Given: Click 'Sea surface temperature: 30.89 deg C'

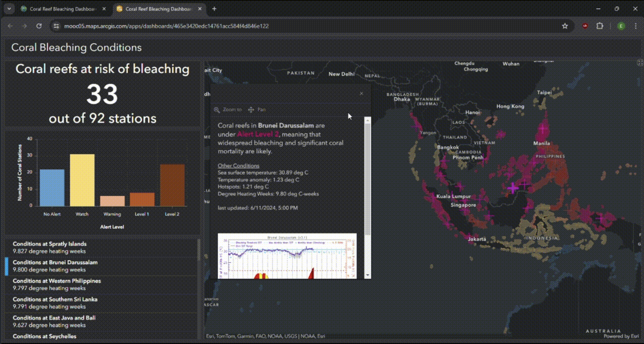Looking at the screenshot, I should (x=263, y=173).
